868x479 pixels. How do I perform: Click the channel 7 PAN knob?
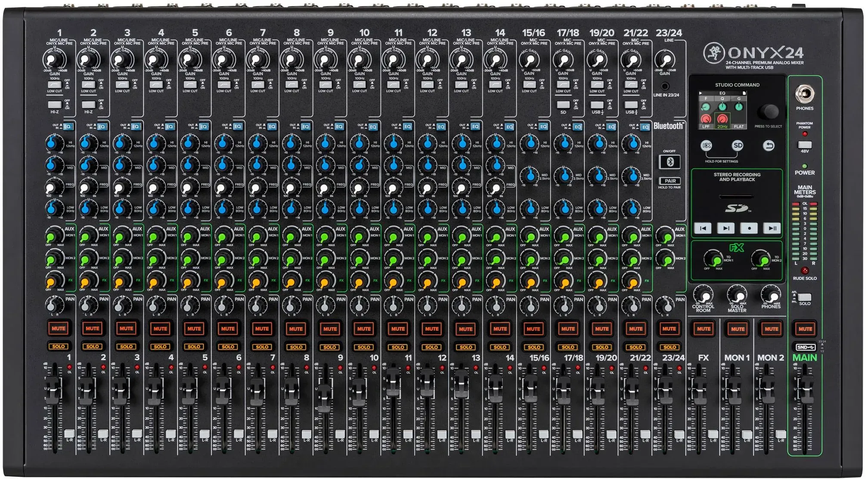[257, 306]
